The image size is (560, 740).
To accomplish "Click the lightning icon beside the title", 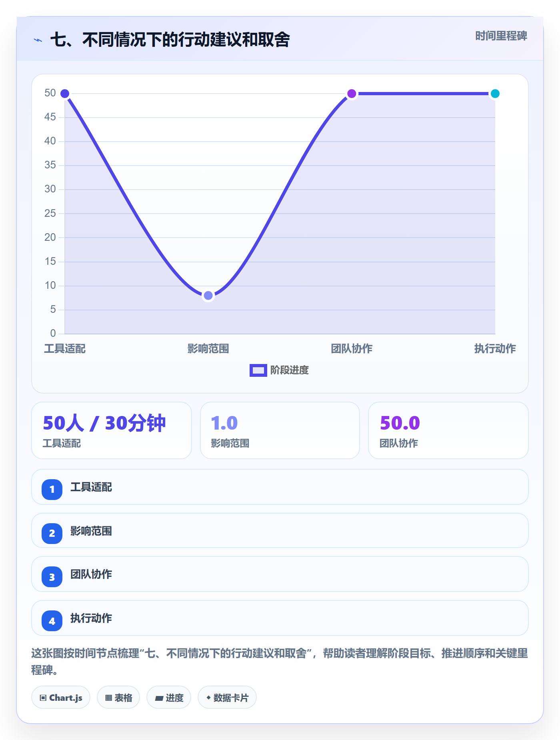I will pos(38,40).
